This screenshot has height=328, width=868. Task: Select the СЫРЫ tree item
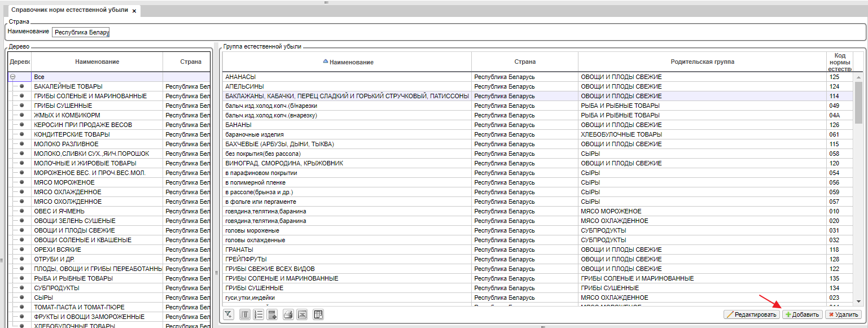coord(43,298)
